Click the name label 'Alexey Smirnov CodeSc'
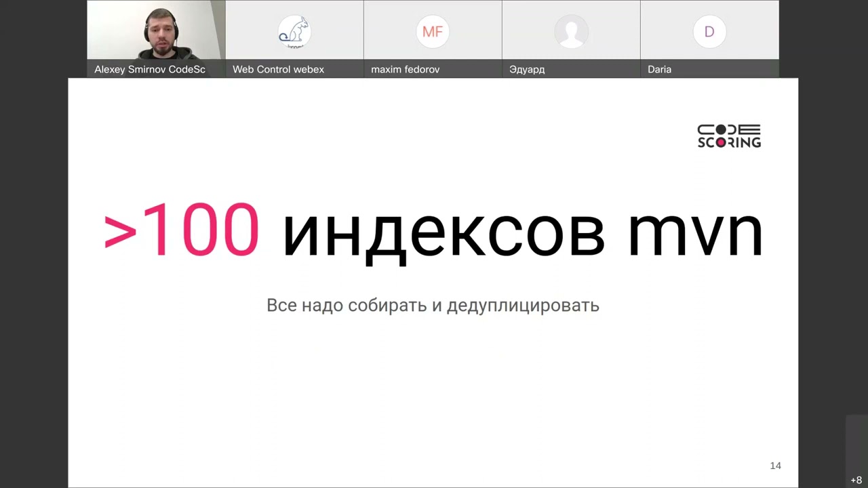 point(150,69)
